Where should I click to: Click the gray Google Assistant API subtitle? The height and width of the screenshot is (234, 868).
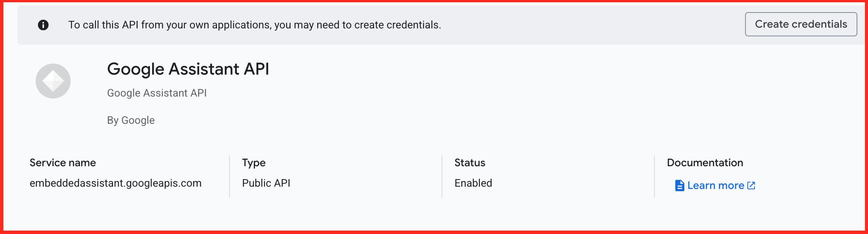tap(157, 93)
